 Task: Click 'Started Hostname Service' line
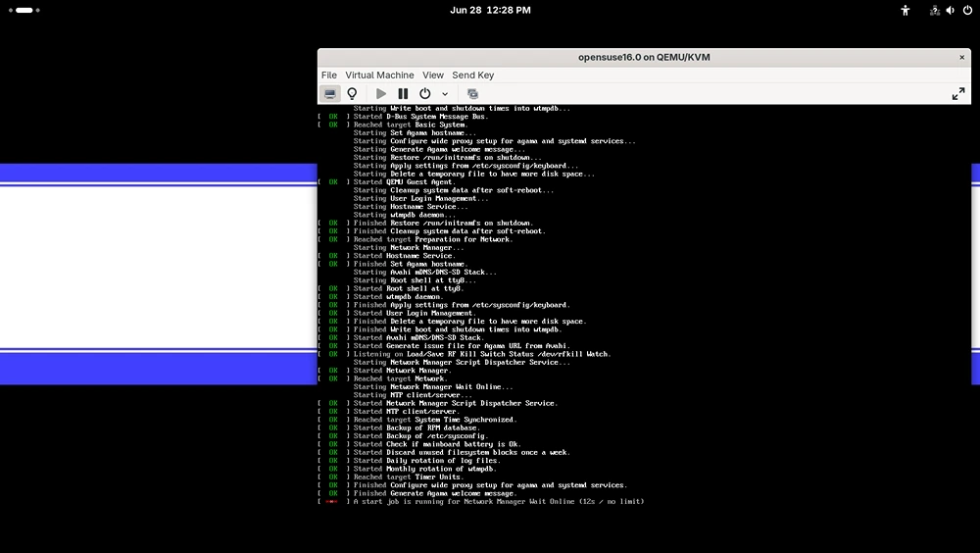coord(387,256)
